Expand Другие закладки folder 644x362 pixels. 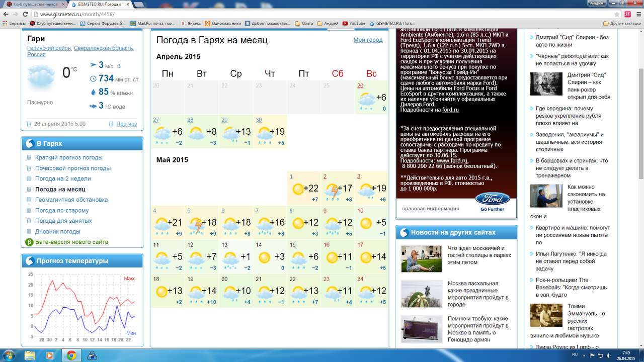(622, 23)
